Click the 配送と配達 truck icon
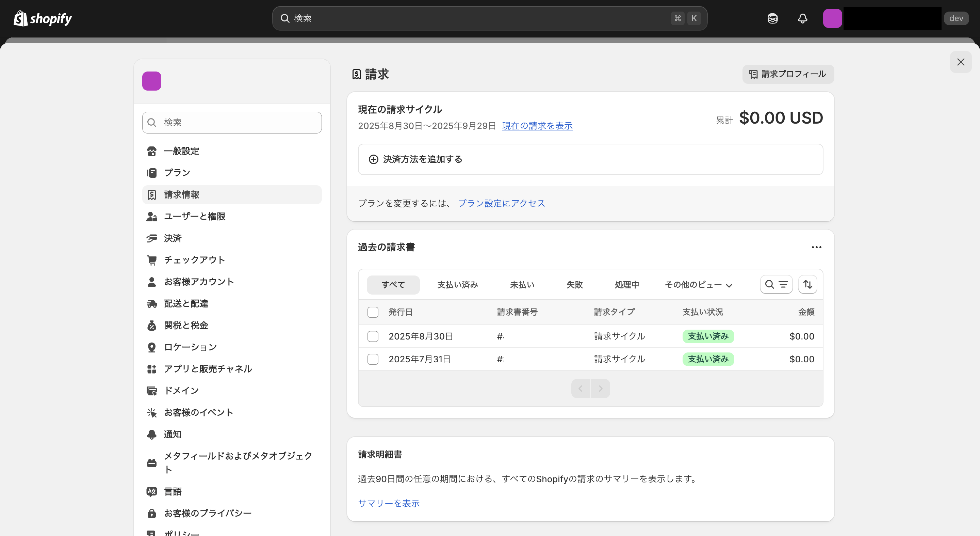Screen dimensions: 980x536 (x=151, y=304)
